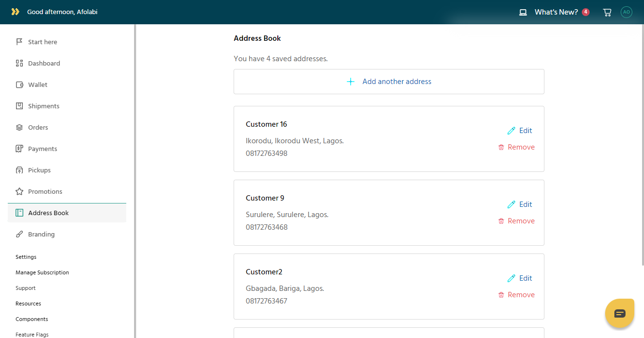The width and height of the screenshot is (644, 338).
Task: Open the Settings link
Action: click(x=26, y=257)
